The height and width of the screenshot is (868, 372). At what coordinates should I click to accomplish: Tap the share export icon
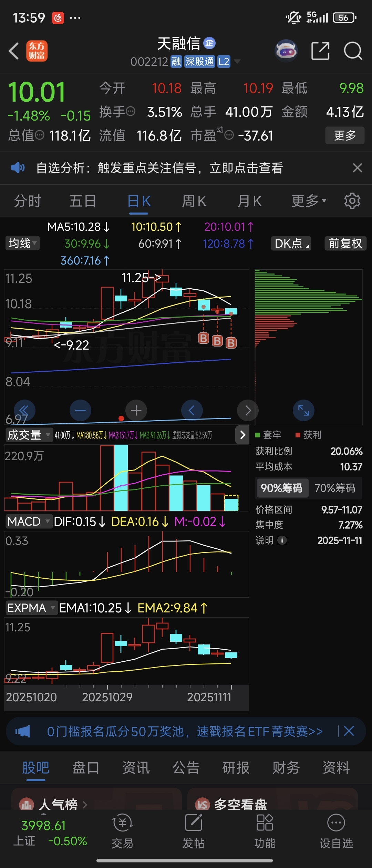tap(320, 51)
